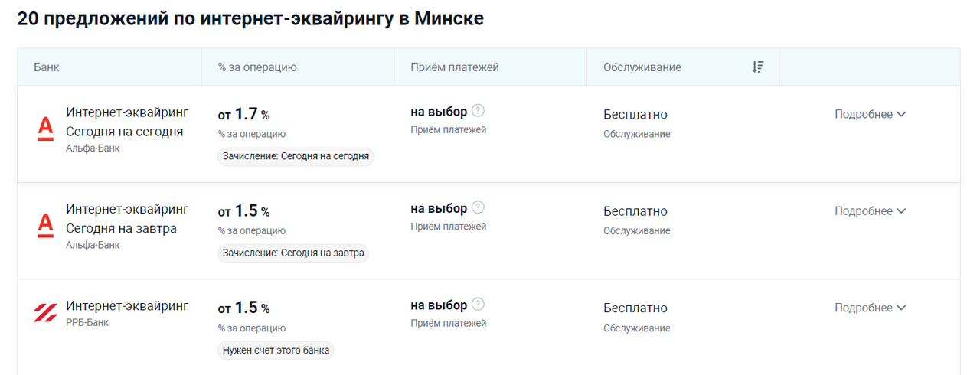Expand Подробнее for Сегодня на сегодня offer
980x375 pixels.
click(x=870, y=114)
